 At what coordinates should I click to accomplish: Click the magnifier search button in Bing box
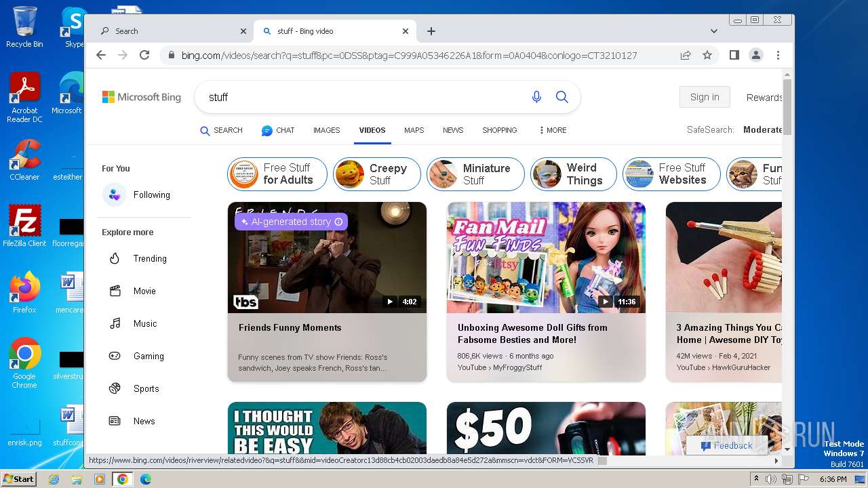pyautogui.click(x=562, y=97)
